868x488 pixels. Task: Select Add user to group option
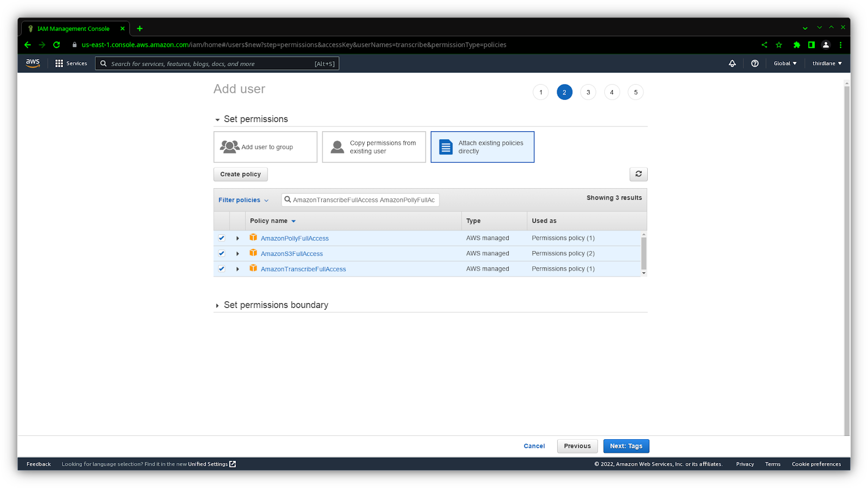click(x=265, y=147)
